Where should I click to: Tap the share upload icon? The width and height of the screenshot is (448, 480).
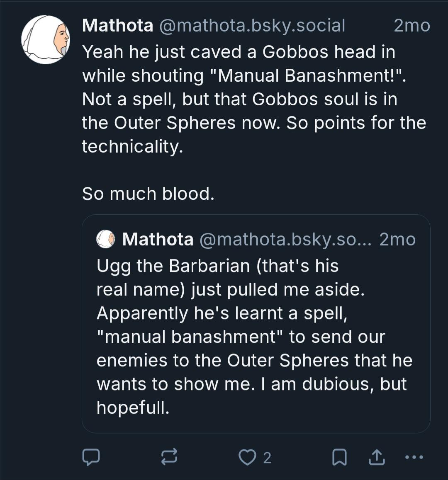click(x=376, y=457)
